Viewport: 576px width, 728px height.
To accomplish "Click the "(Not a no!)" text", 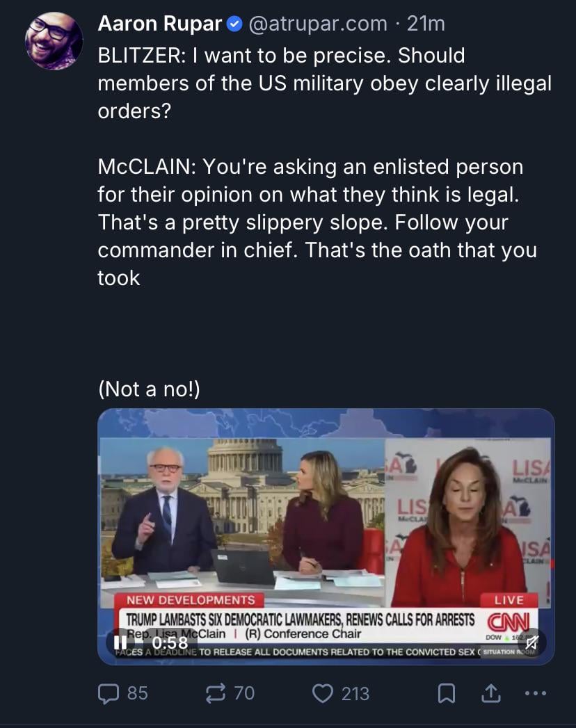I will click(149, 389).
